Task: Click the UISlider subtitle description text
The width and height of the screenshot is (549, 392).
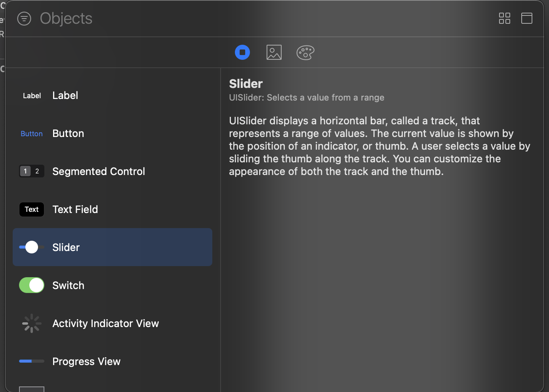Action: tap(307, 98)
